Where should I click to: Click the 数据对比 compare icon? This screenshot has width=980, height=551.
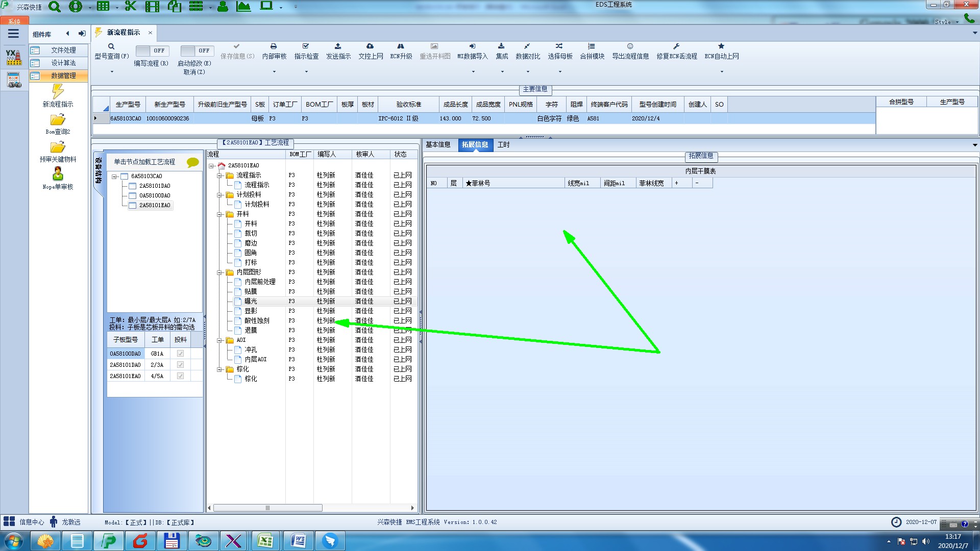(527, 46)
